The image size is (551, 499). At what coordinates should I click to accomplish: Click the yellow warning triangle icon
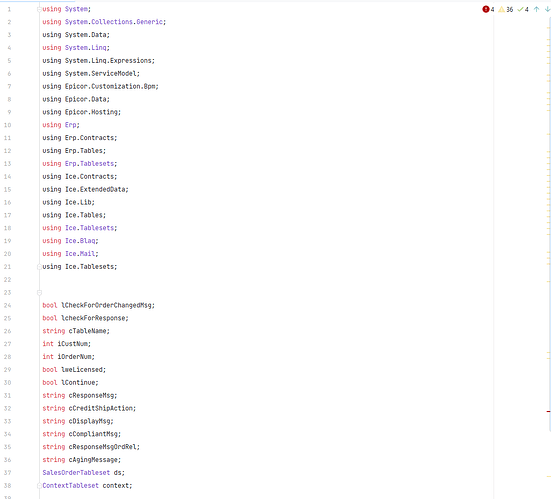[x=502, y=9]
